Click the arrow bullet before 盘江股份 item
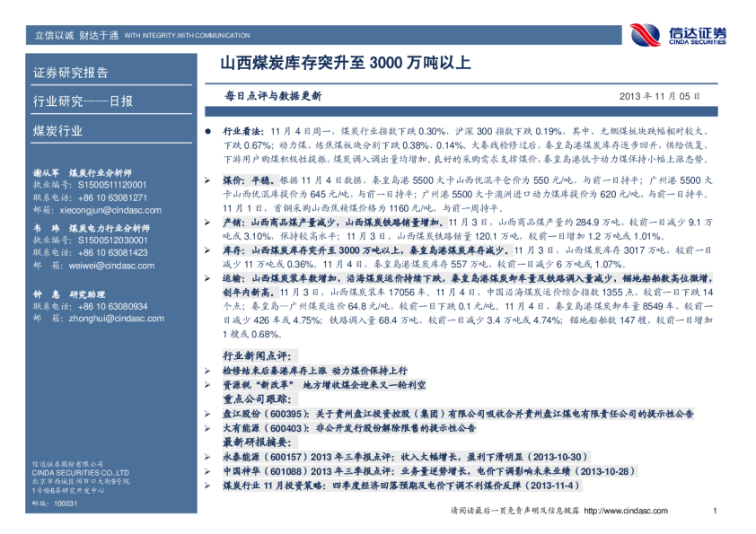The height and width of the screenshot is (534, 756). (209, 416)
